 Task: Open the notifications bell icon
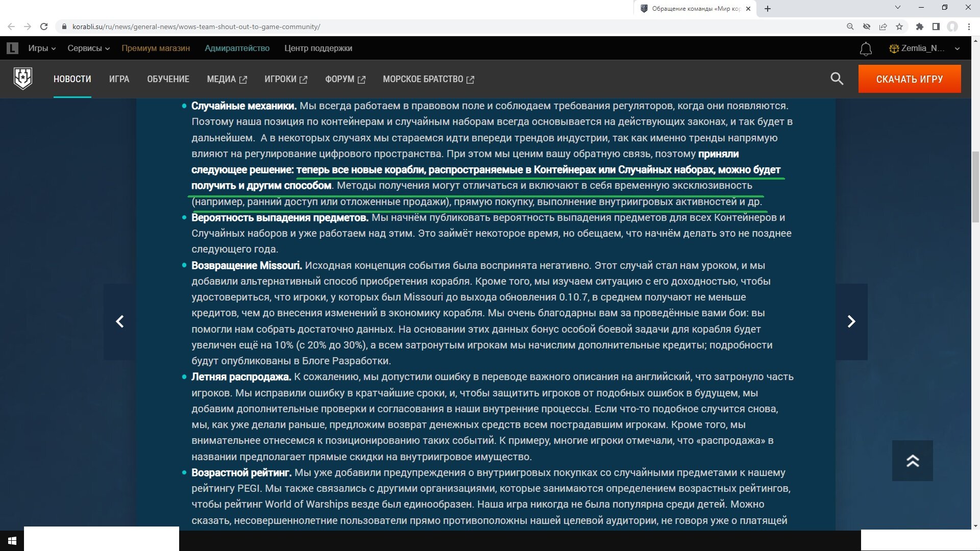click(x=866, y=49)
